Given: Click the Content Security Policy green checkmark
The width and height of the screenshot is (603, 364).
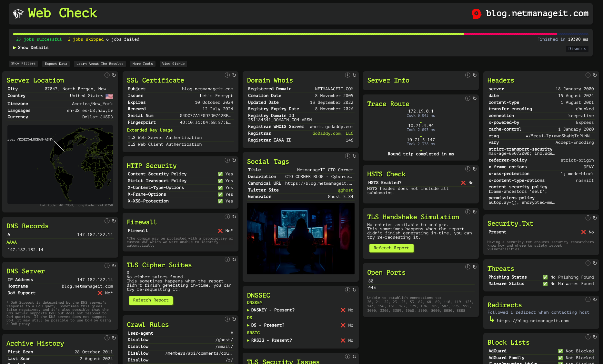Looking at the screenshot, I should coord(220,174).
